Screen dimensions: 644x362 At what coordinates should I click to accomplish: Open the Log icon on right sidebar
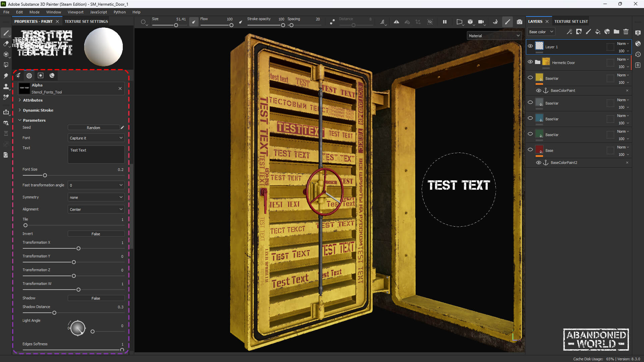point(638,65)
